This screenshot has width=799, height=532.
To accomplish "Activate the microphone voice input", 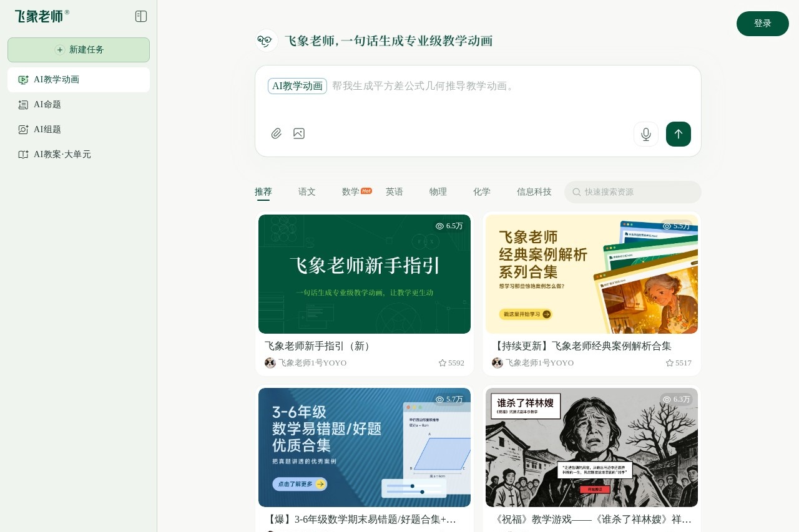I will (646, 134).
